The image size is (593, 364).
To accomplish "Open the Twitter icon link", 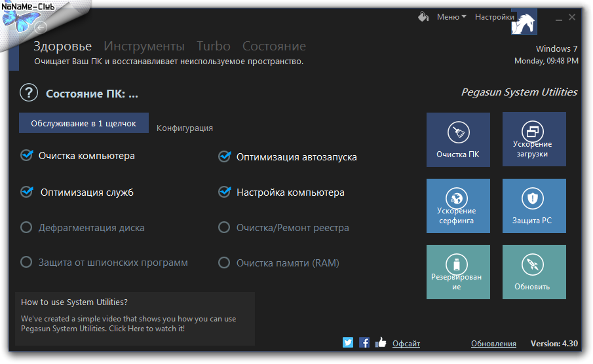I will click(348, 342).
